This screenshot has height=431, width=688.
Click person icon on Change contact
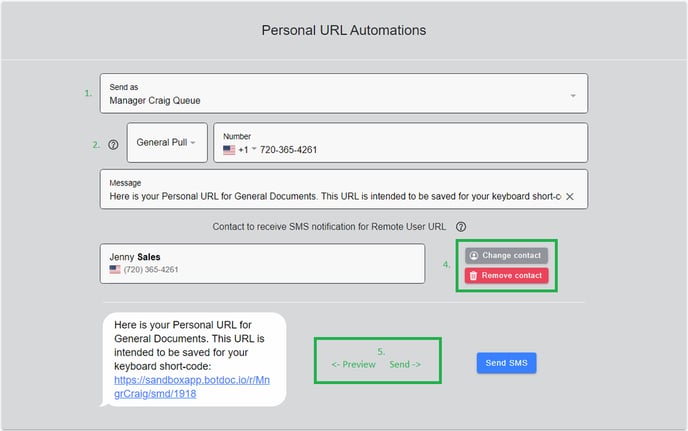(473, 256)
